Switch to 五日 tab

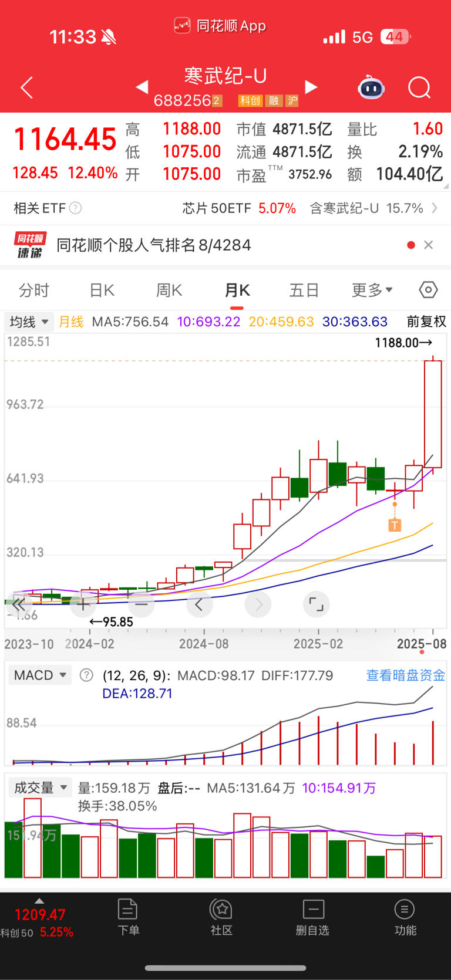pos(304,290)
